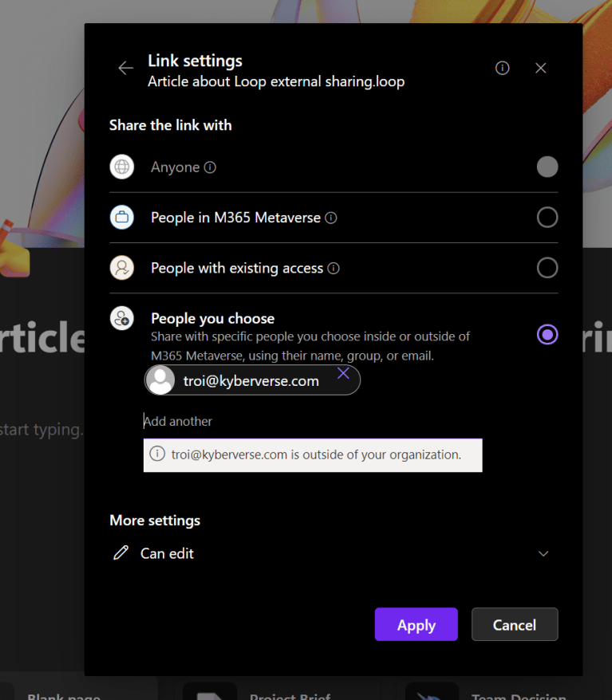Click the More settings heading
This screenshot has height=700, width=612.
(x=155, y=521)
